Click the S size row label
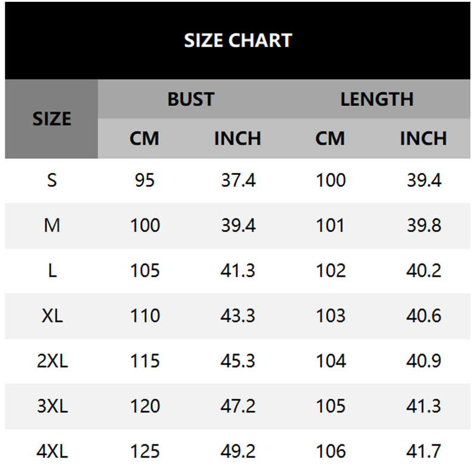 [52, 180]
